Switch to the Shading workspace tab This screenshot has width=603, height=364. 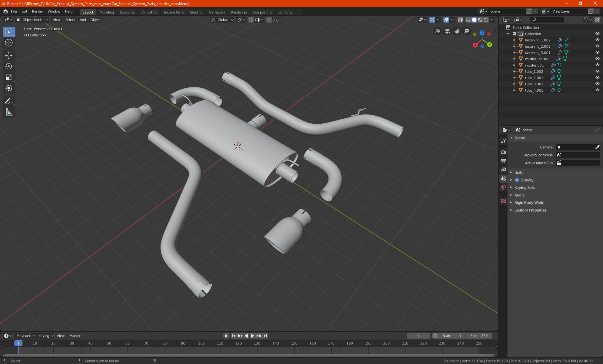tap(196, 12)
